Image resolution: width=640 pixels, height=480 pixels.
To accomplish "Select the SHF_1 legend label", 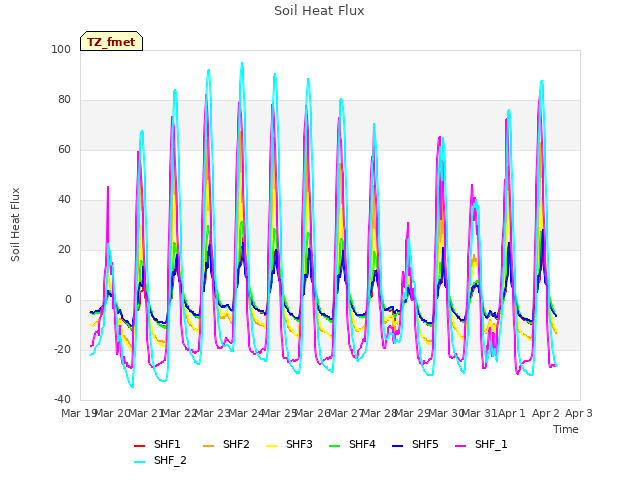I will (491, 444).
